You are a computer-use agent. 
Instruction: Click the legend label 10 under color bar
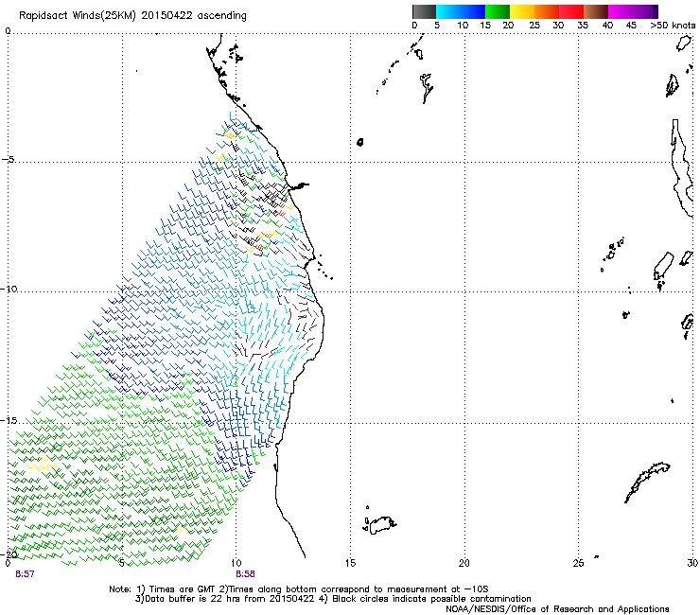463,26
